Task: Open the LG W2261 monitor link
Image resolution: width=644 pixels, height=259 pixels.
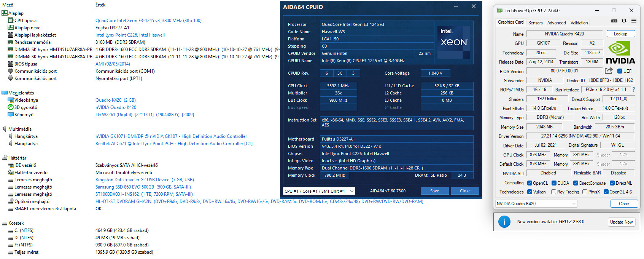Action: tap(145, 115)
